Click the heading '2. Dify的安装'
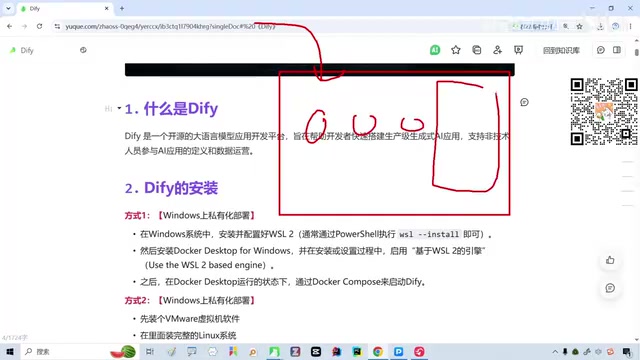 (171, 188)
